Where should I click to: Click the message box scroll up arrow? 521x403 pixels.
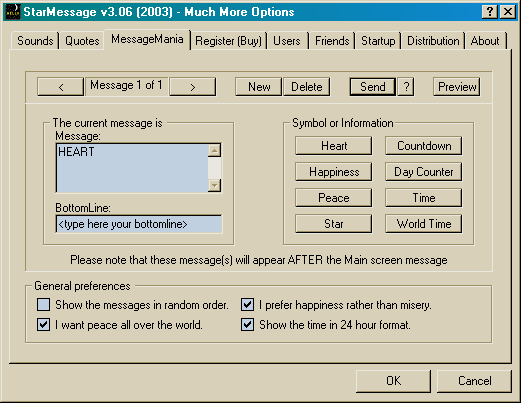[x=214, y=150]
